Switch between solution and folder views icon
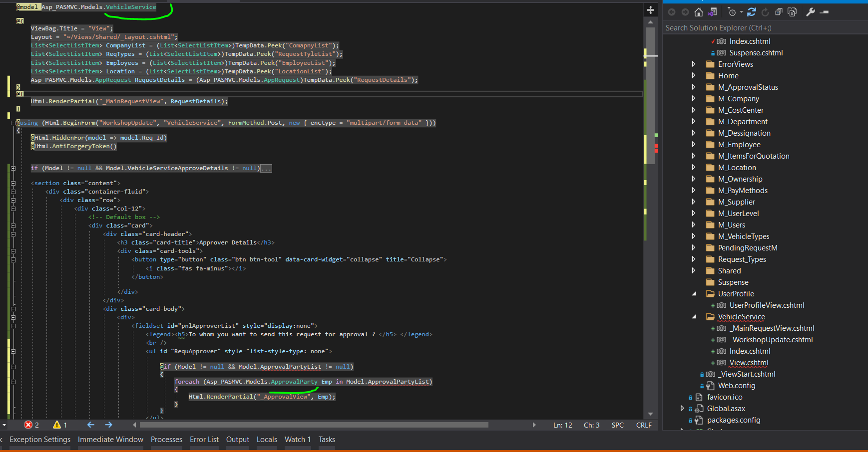 tap(712, 12)
